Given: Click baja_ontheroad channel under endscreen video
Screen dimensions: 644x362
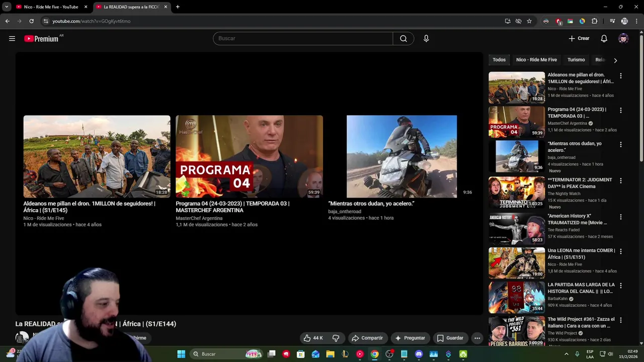Looking at the screenshot, I should pyautogui.click(x=345, y=212).
